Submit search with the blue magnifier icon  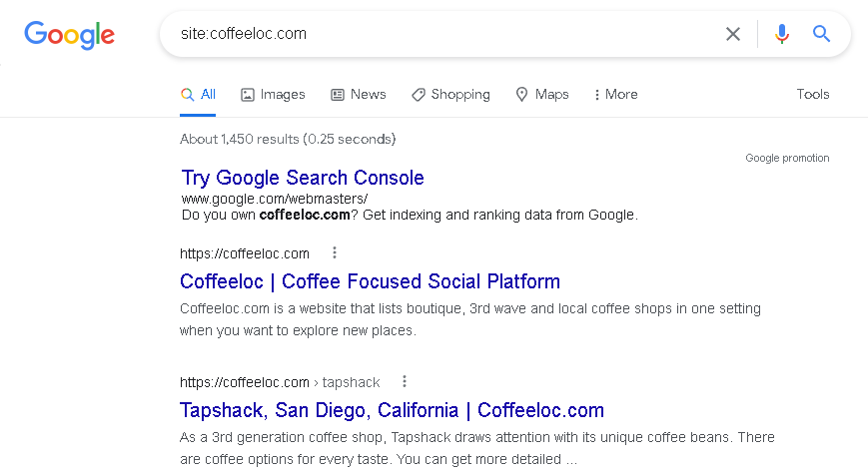coord(821,34)
